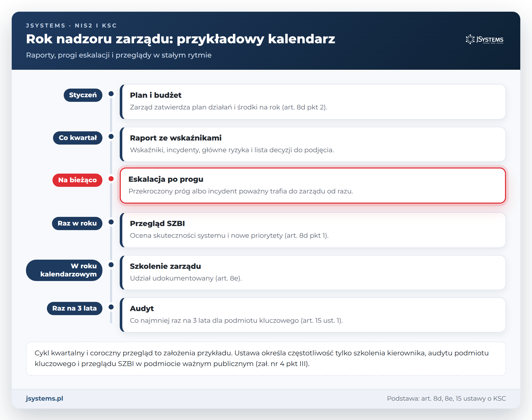The height and width of the screenshot is (420, 532).
Task: Click text 'Udział udokumentowany (art. 8e).'
Action: click(x=186, y=278)
